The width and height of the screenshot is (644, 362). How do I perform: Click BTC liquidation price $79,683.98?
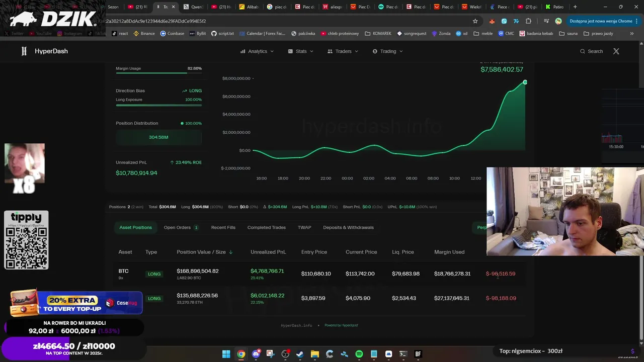(406, 274)
